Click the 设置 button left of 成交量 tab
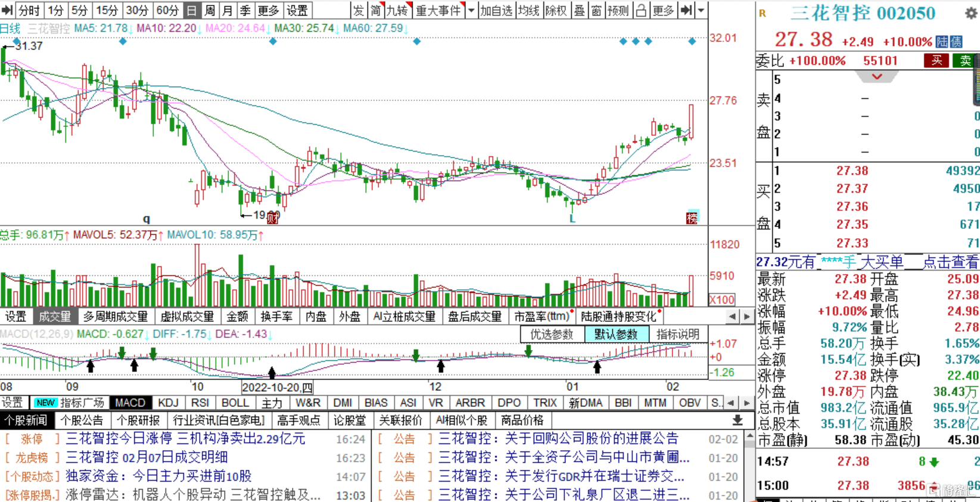 tap(16, 317)
